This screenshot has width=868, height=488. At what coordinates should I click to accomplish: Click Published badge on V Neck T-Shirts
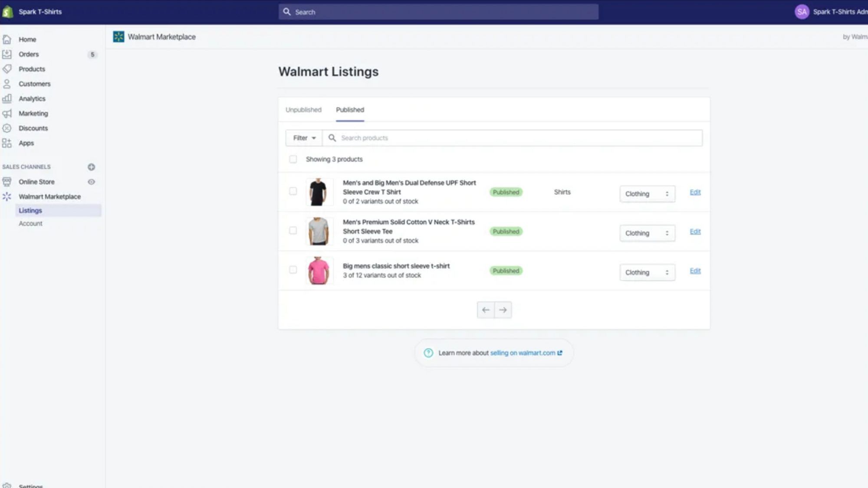(506, 232)
